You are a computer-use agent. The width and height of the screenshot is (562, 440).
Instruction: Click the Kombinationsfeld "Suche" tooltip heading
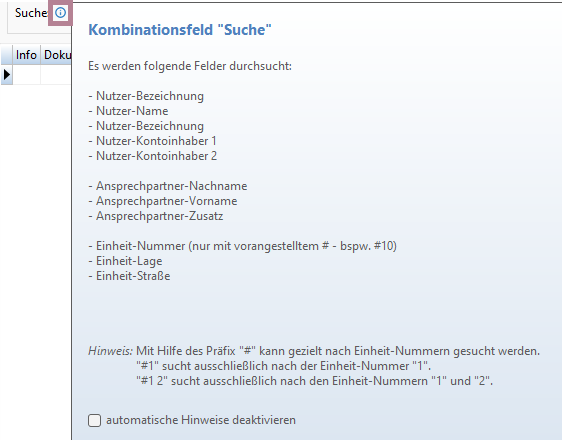(180, 30)
